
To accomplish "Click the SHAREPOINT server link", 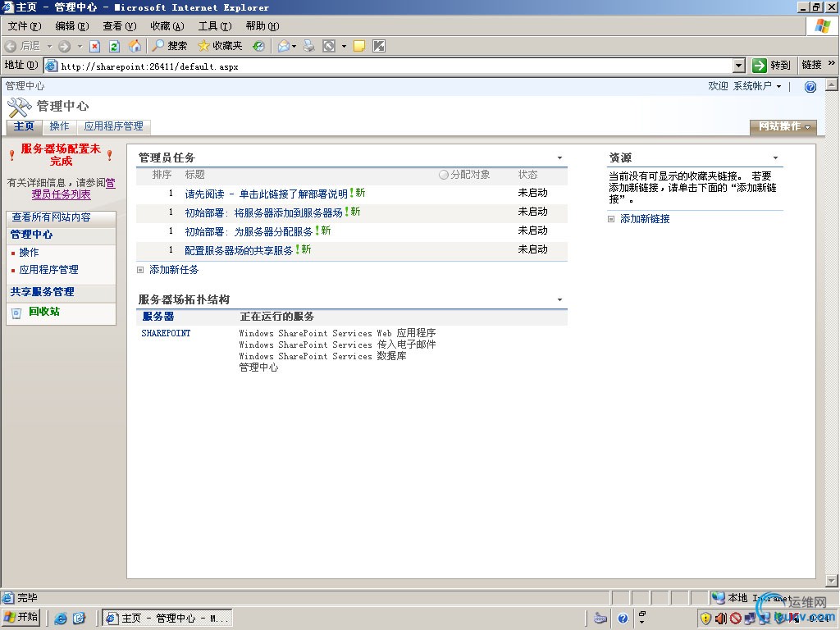I will (x=166, y=333).
